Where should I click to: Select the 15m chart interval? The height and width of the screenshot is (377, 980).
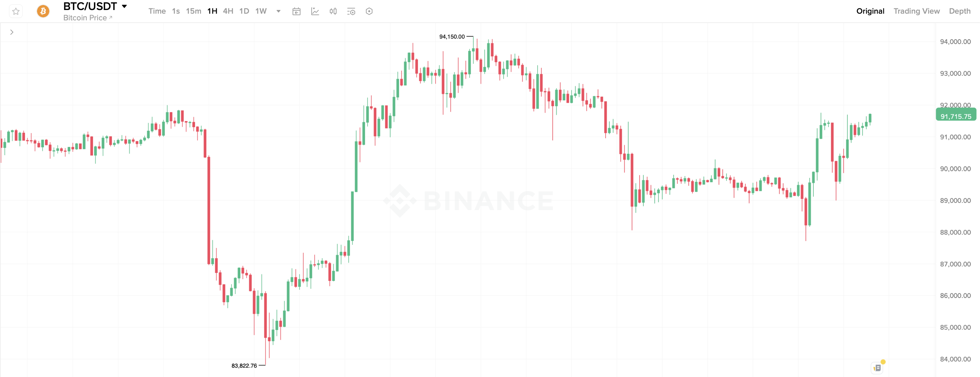[193, 11]
